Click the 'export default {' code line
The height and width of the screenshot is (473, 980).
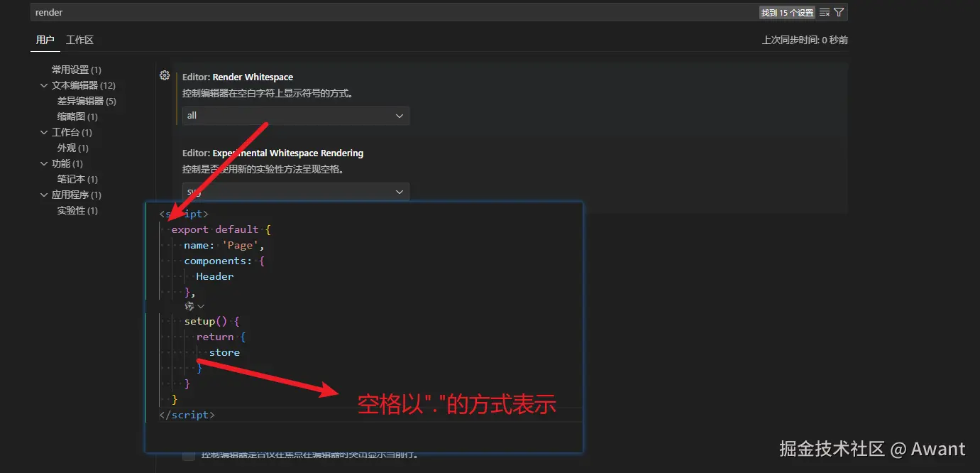click(x=221, y=229)
